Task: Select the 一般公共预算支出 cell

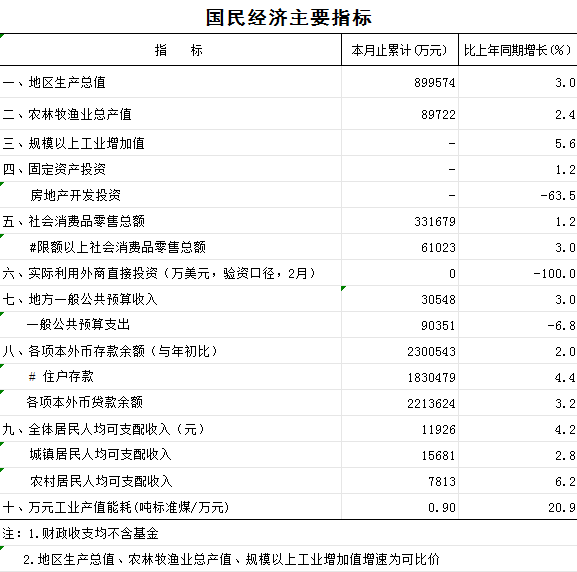Action: pos(170,325)
